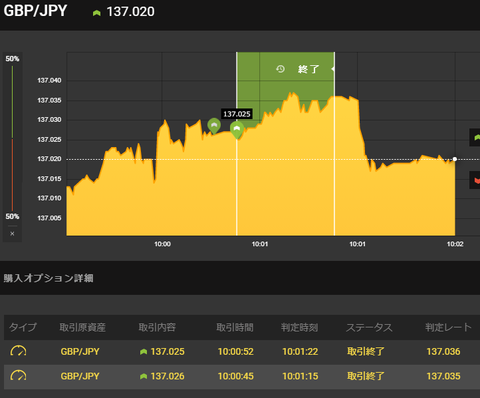Click GBP/JPY in the 10:00:45 row
This screenshot has width=480, height=398.
click(80, 376)
